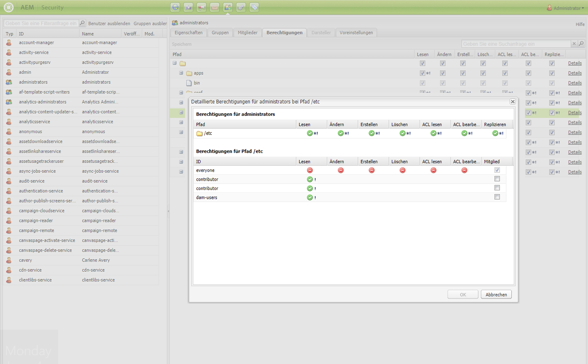
Task: Open the Voreinstellungen tab
Action: pyautogui.click(x=356, y=33)
